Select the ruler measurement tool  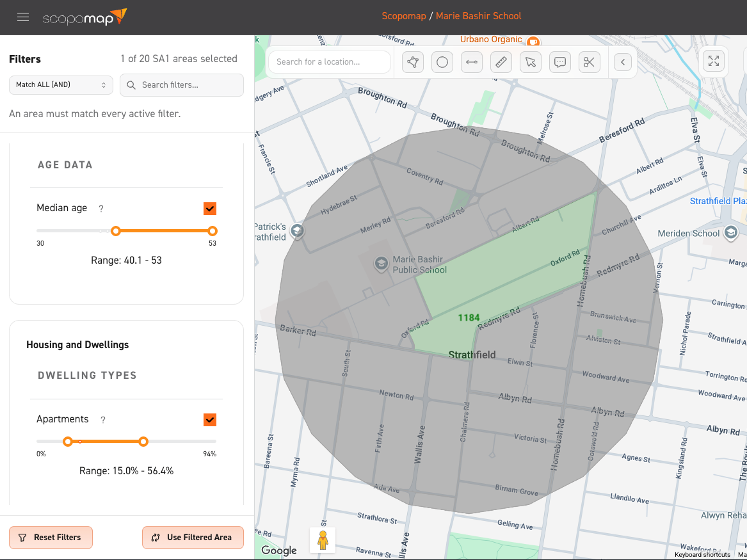tap(501, 62)
